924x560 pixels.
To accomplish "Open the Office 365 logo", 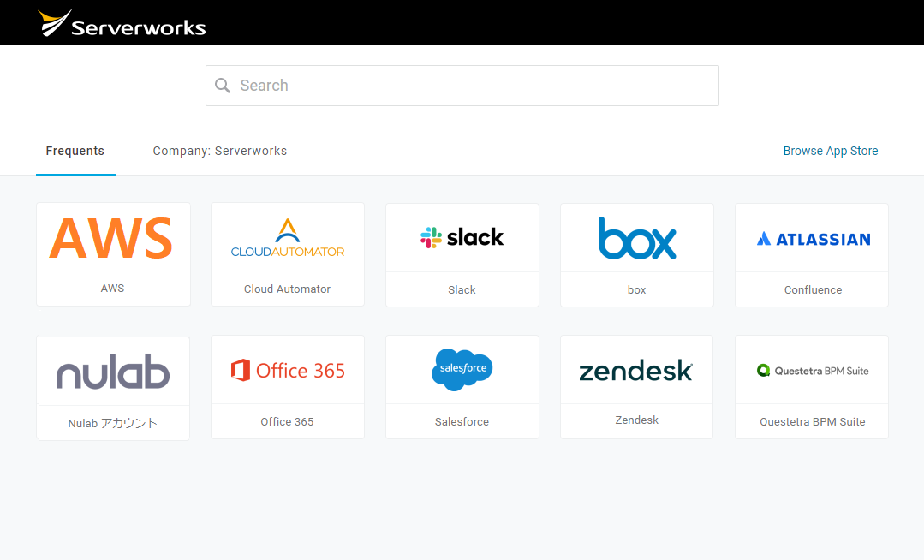I will [288, 371].
